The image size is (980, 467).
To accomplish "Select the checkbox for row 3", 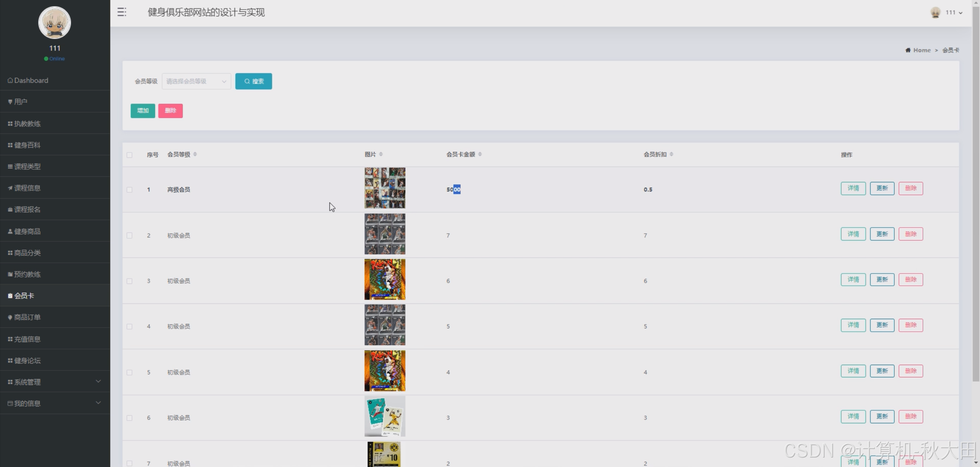I will pyautogui.click(x=129, y=281).
